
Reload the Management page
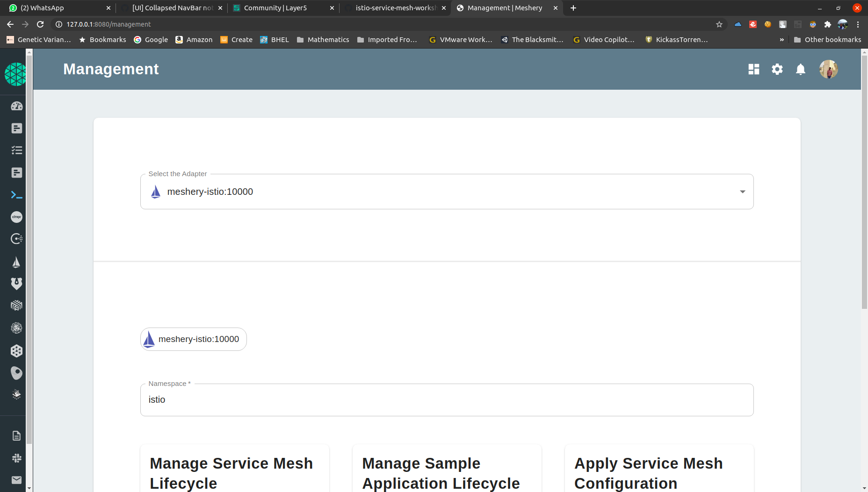pos(40,24)
